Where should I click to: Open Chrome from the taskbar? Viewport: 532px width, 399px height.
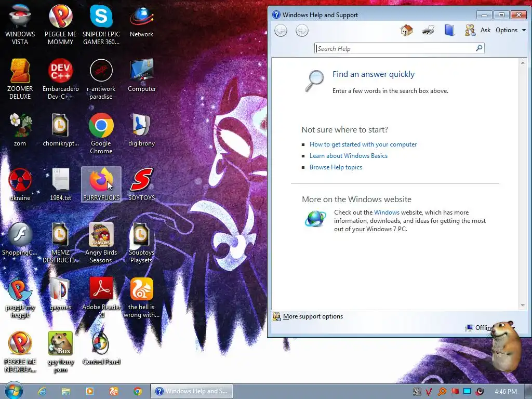pyautogui.click(x=137, y=391)
